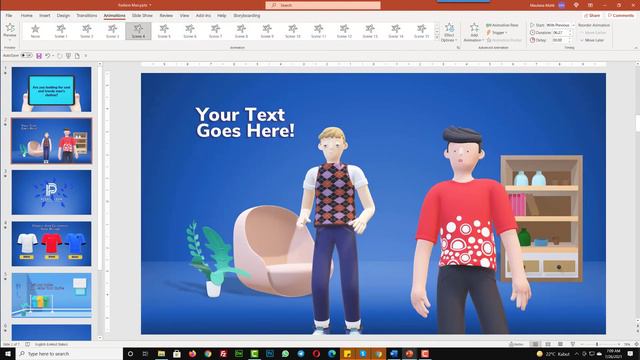The height and width of the screenshot is (360, 640).
Task: Switch to Slide Sorter view icon
Action: 548,344
